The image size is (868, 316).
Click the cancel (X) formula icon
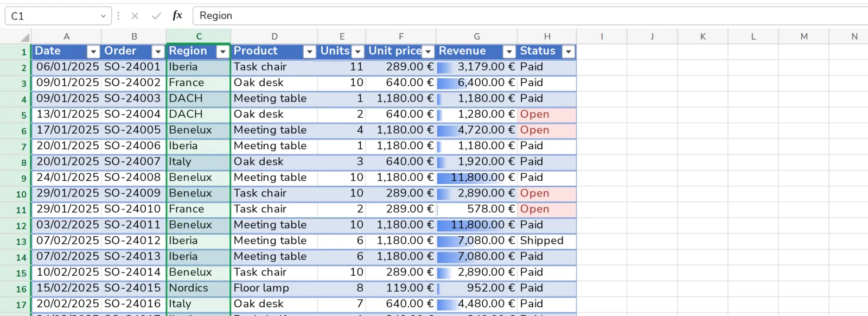point(135,16)
